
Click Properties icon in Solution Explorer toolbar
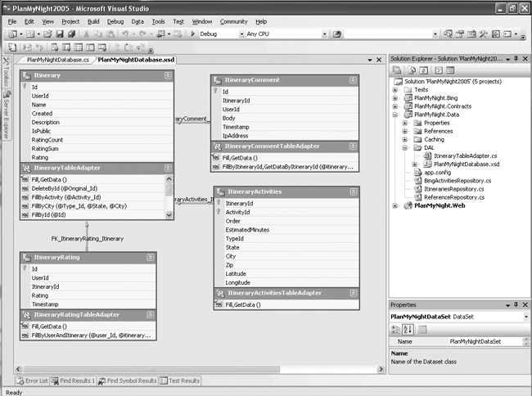(x=397, y=70)
